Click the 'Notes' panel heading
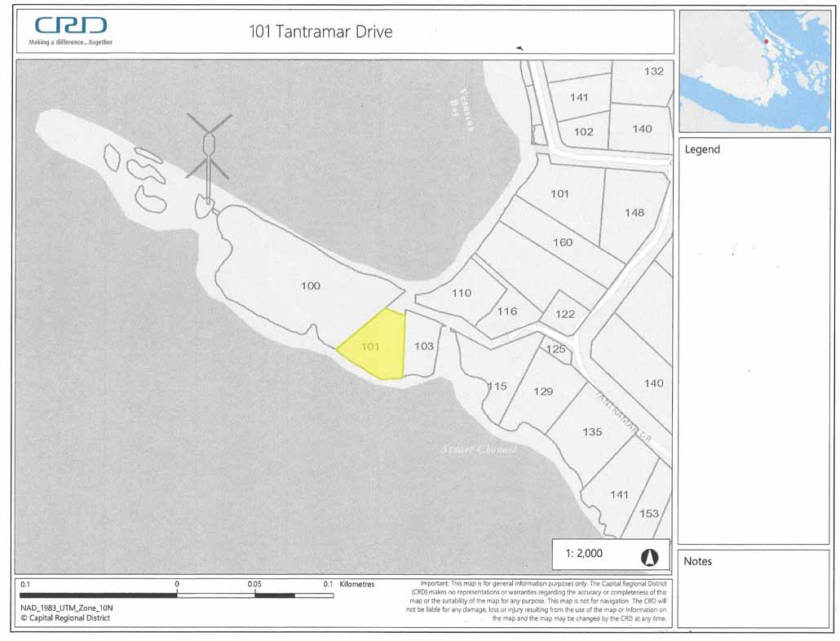Viewport: 840px width, 641px height. (697, 561)
